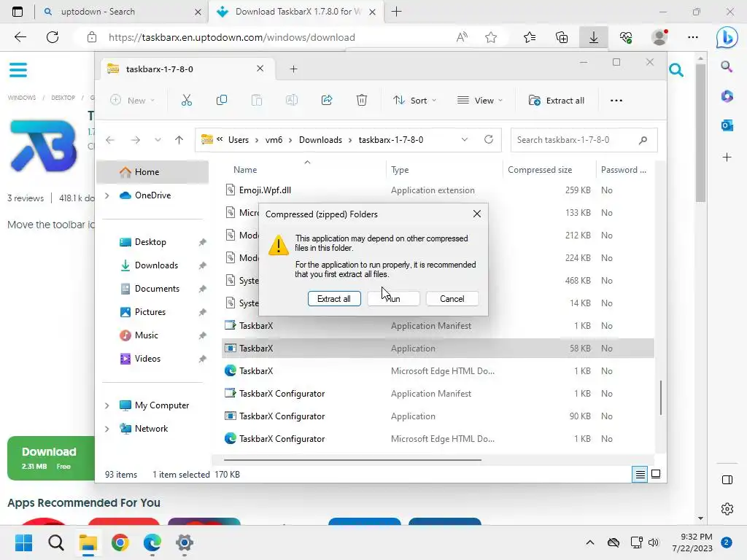Viewport: 747px width, 560px height.
Task: Open the three-dot See more menu in Explorer
Action: [x=616, y=101]
